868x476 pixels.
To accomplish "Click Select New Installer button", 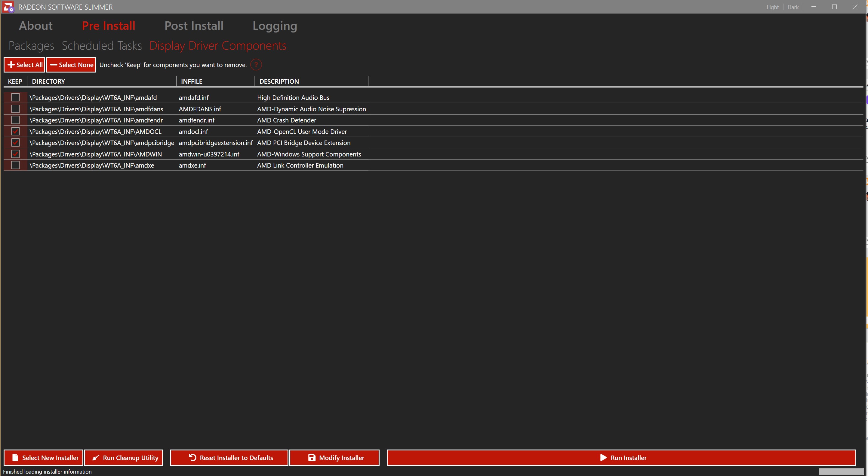I will [44, 457].
